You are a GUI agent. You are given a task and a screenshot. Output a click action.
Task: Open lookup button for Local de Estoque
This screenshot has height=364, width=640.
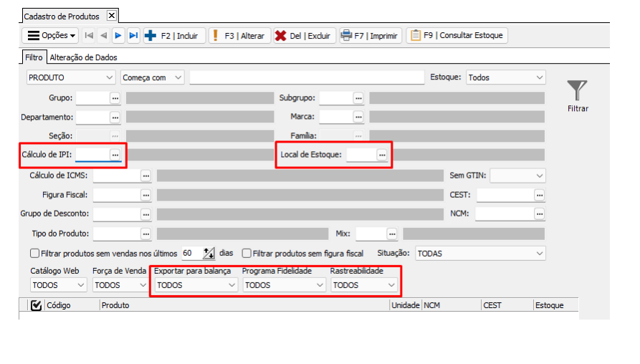pos(382,154)
